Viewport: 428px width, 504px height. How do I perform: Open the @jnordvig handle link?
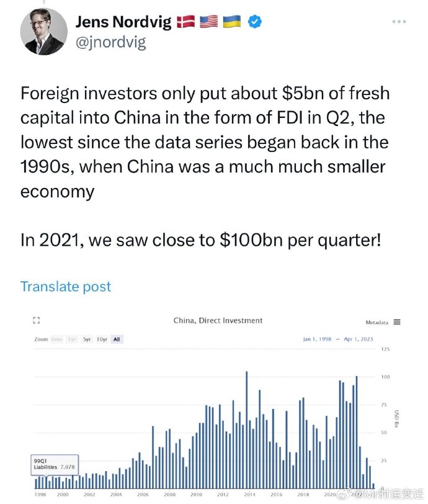pos(110,42)
